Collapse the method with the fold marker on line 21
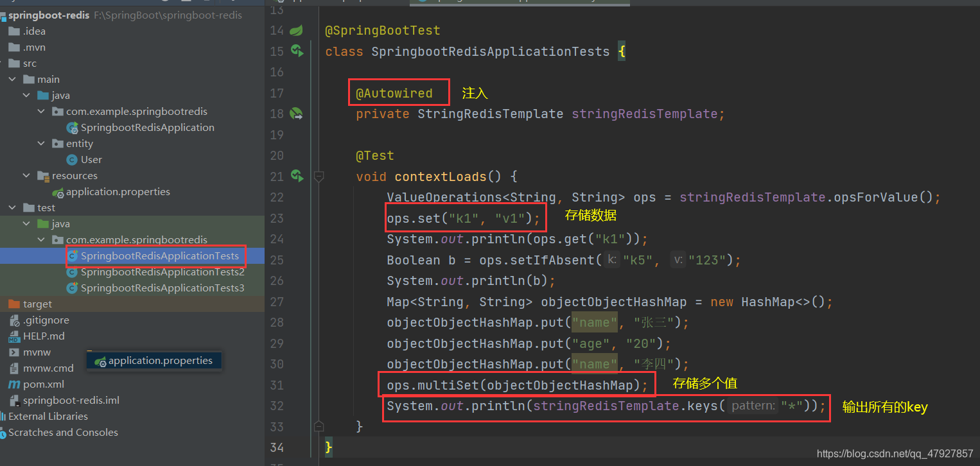The image size is (980, 466). pos(319,176)
